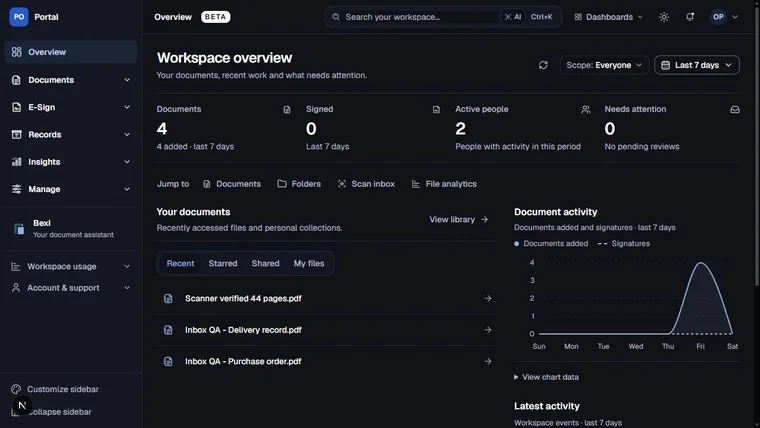This screenshot has width=760, height=428.
Task: Click the Documents count value 4
Action: pos(162,129)
